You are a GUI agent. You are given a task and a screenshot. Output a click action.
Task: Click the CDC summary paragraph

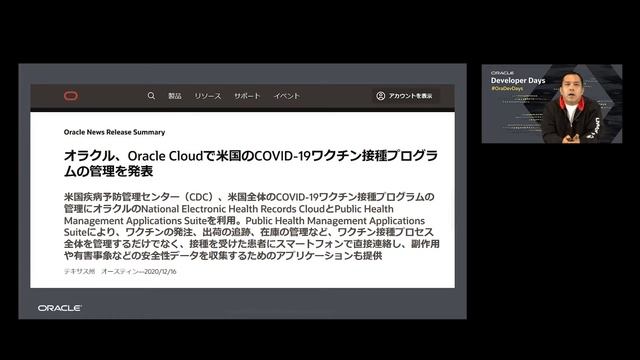(251, 227)
